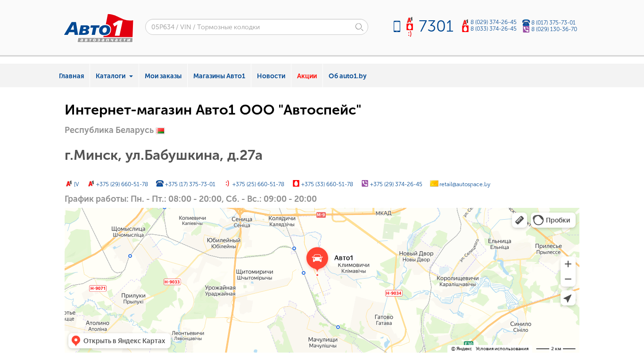Click the landline telephone icon in header
644x362 pixels.
pyautogui.click(x=526, y=23)
